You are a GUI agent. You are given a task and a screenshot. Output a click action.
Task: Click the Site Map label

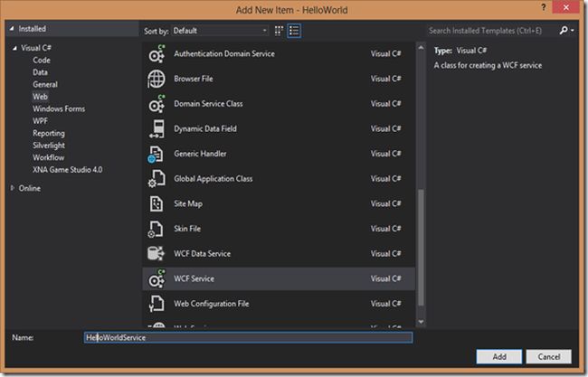coord(188,203)
